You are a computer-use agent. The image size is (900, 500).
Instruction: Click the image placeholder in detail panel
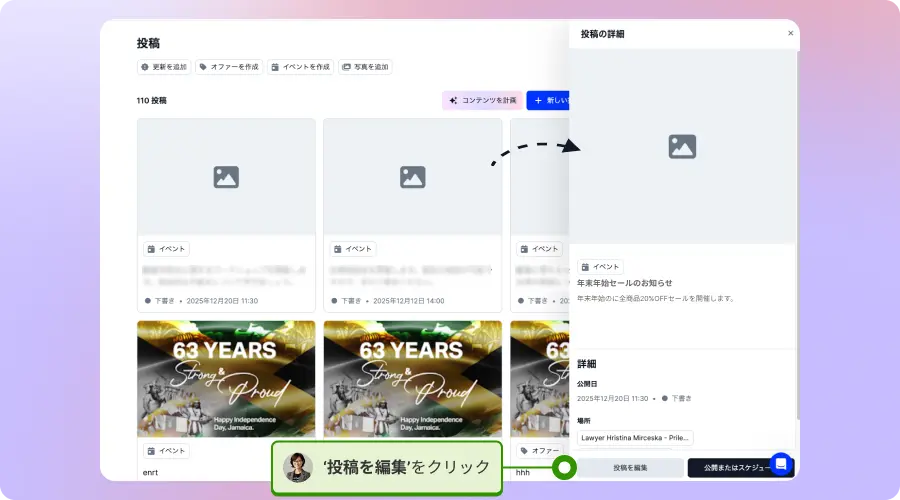click(682, 147)
